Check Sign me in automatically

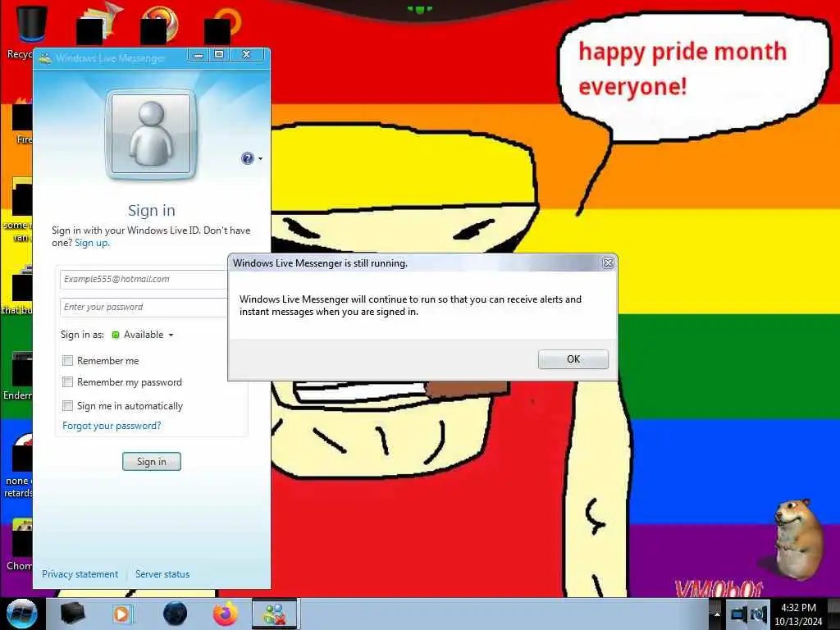tap(67, 405)
